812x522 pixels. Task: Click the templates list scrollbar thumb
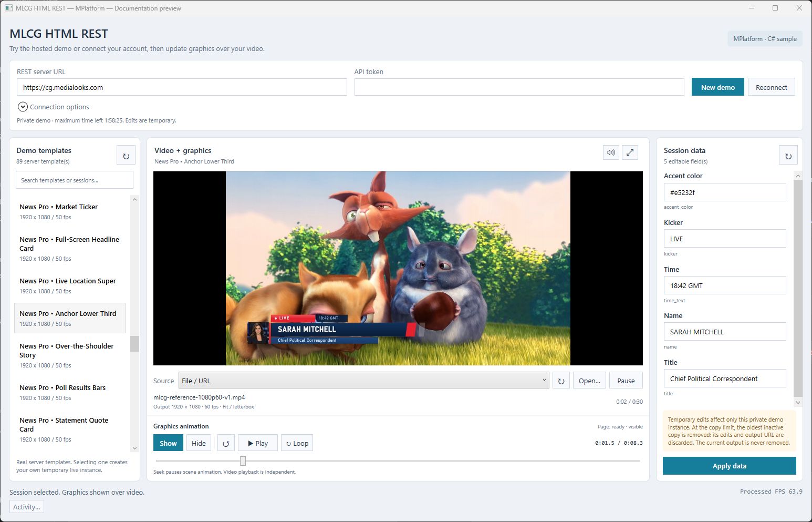[134, 344]
